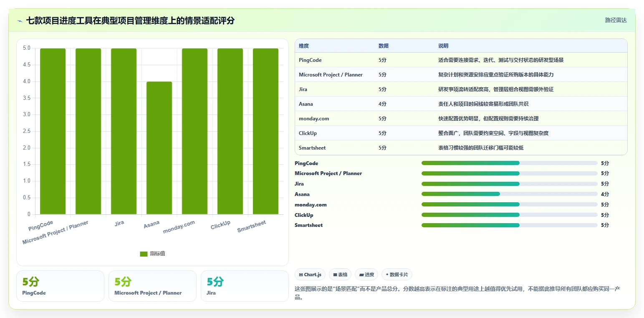Click the 数据 column header

point(384,46)
